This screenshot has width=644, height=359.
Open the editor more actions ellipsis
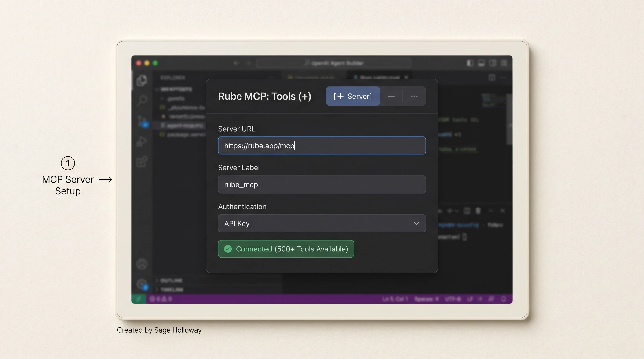tap(503, 78)
